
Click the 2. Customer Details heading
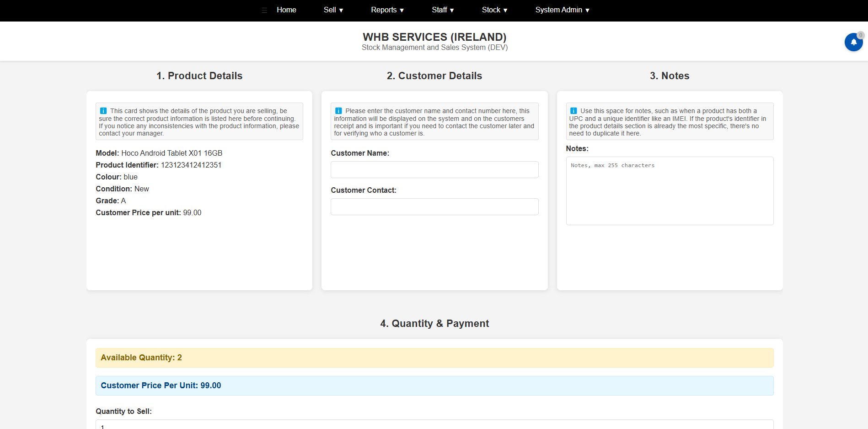coord(434,76)
